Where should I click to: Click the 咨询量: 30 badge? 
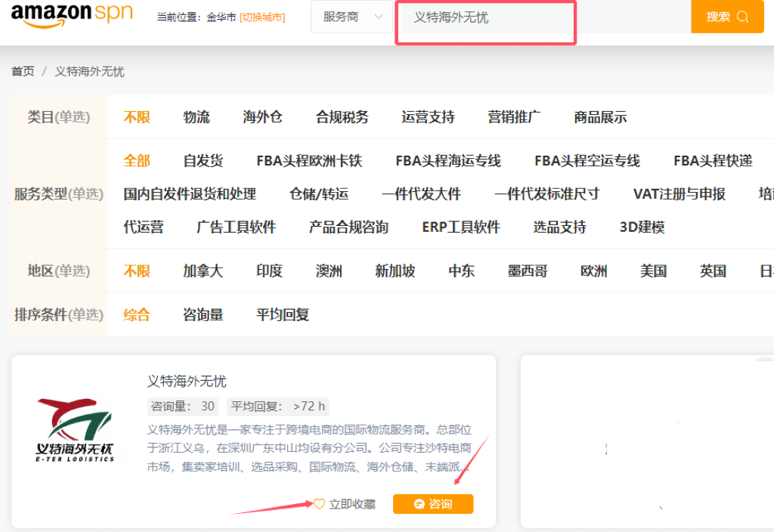pyautogui.click(x=183, y=406)
